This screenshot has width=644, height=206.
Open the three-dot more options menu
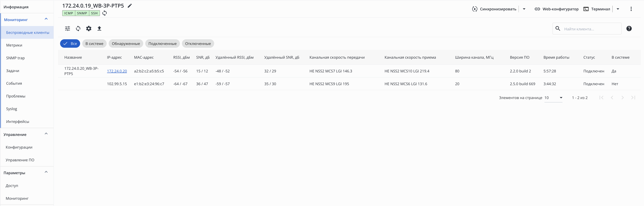coord(631,9)
